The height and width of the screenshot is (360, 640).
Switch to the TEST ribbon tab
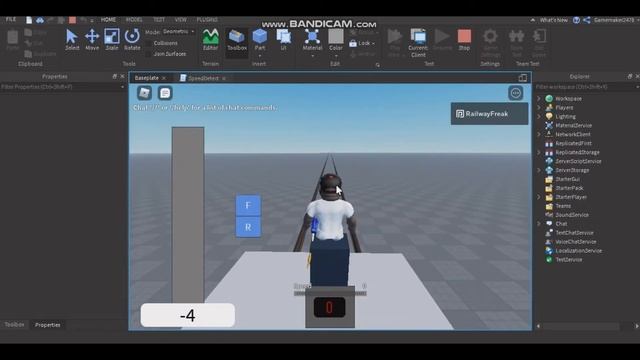tap(159, 20)
